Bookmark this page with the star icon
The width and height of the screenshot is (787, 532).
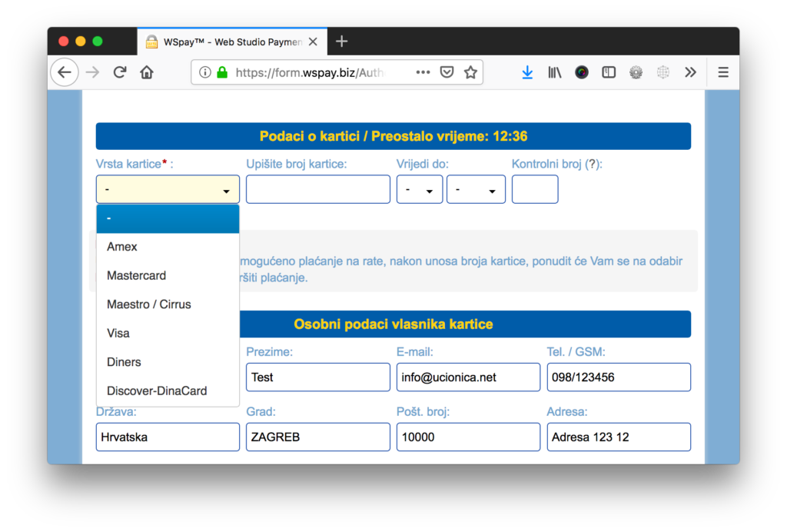pos(470,72)
